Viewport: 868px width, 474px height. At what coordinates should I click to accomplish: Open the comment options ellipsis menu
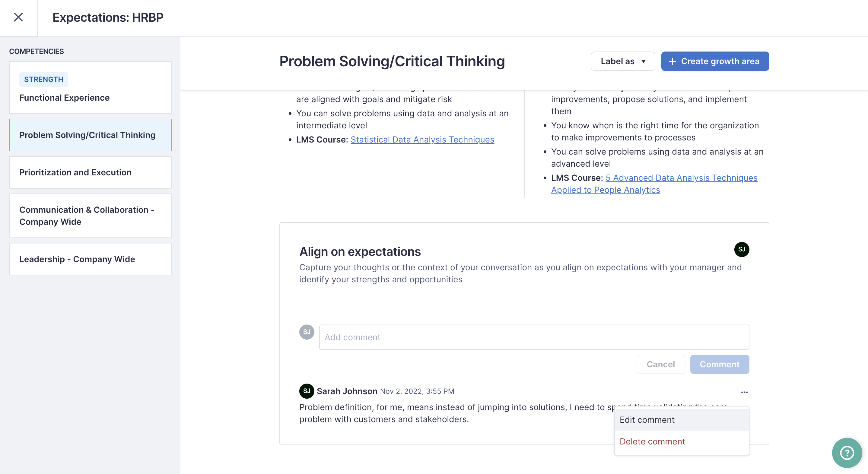(744, 392)
